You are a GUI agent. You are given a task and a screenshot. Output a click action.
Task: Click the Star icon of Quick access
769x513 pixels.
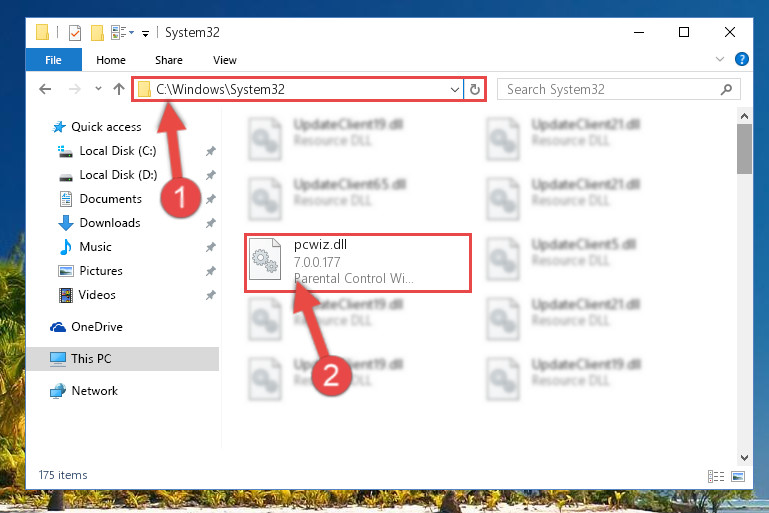tap(59, 127)
